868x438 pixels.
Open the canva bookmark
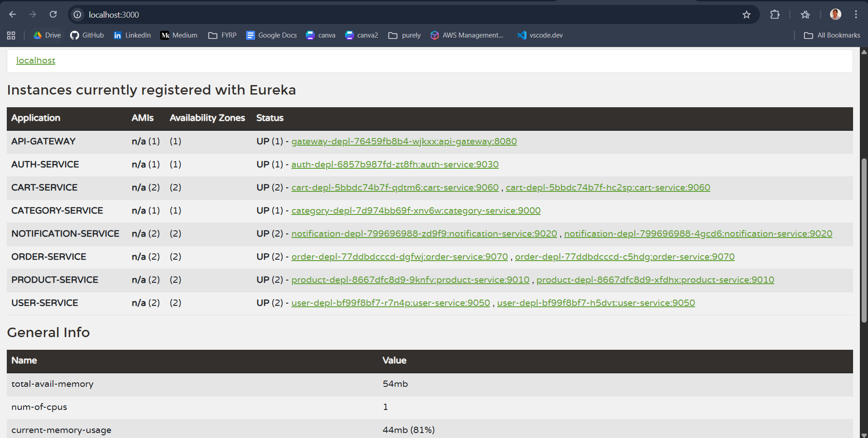321,35
